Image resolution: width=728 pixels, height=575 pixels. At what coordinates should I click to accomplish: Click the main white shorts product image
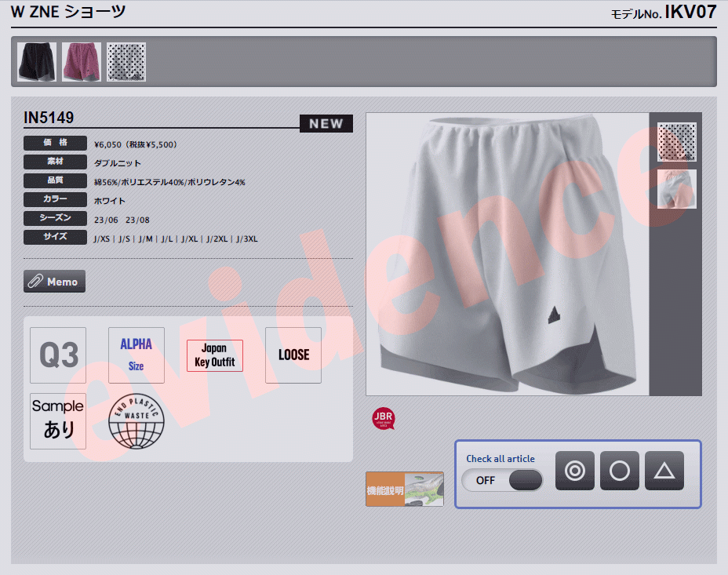tap(507, 254)
